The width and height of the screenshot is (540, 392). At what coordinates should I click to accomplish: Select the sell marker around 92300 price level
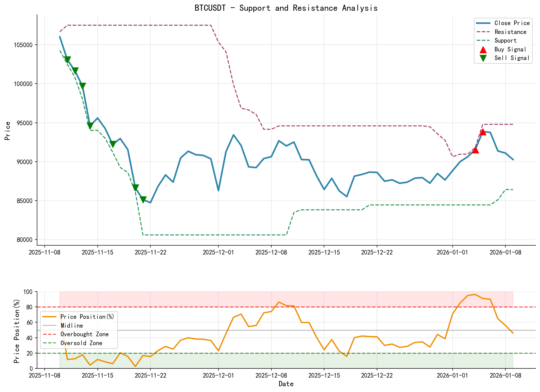coord(113,143)
